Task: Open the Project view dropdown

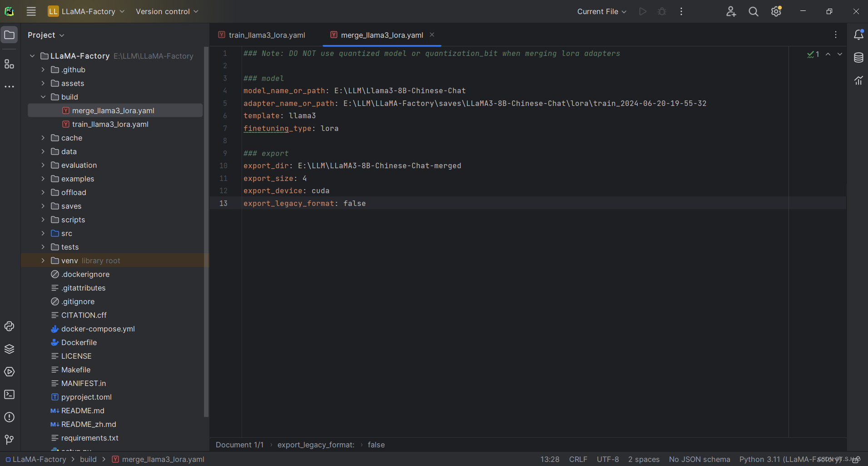Action: [x=46, y=35]
